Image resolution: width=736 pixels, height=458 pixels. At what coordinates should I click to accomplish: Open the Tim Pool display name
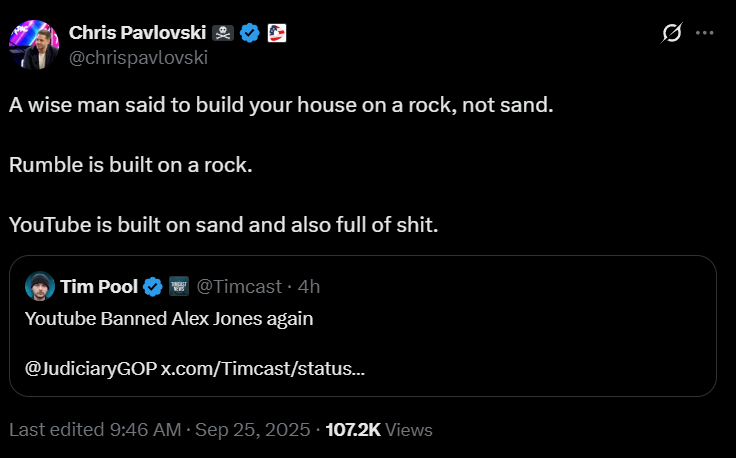(99, 287)
